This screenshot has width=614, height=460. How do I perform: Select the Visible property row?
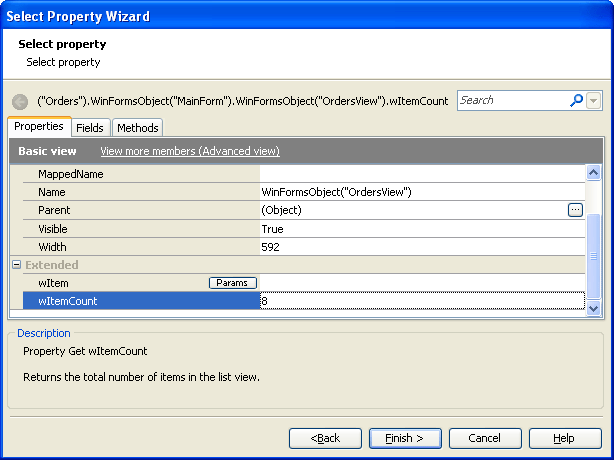coord(140,229)
